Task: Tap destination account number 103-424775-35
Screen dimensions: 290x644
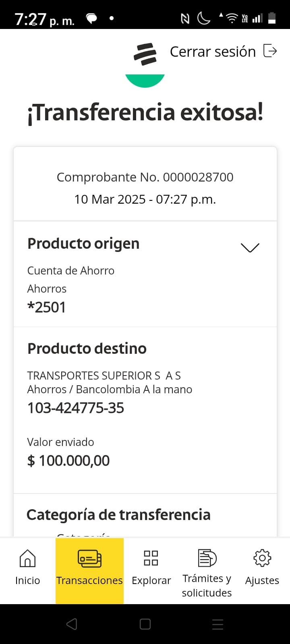Action: pyautogui.click(x=76, y=408)
